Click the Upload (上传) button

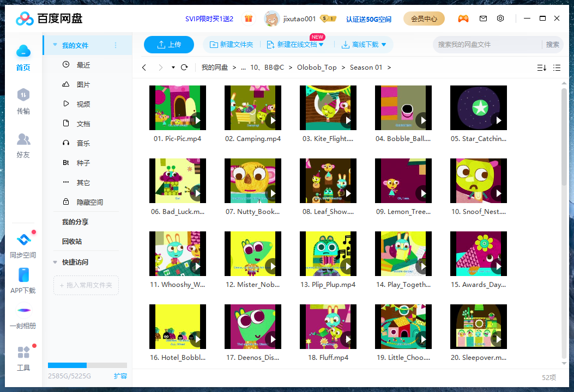pyautogui.click(x=169, y=45)
